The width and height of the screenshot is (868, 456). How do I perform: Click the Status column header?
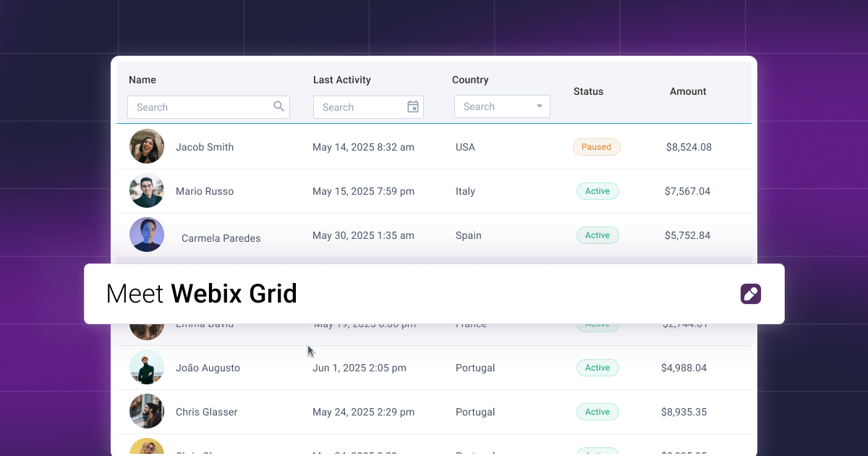coord(588,91)
